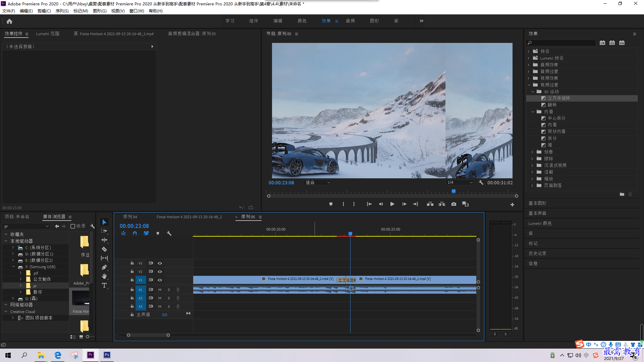
Task: Step back one frame in program monitor
Action: 380,204
